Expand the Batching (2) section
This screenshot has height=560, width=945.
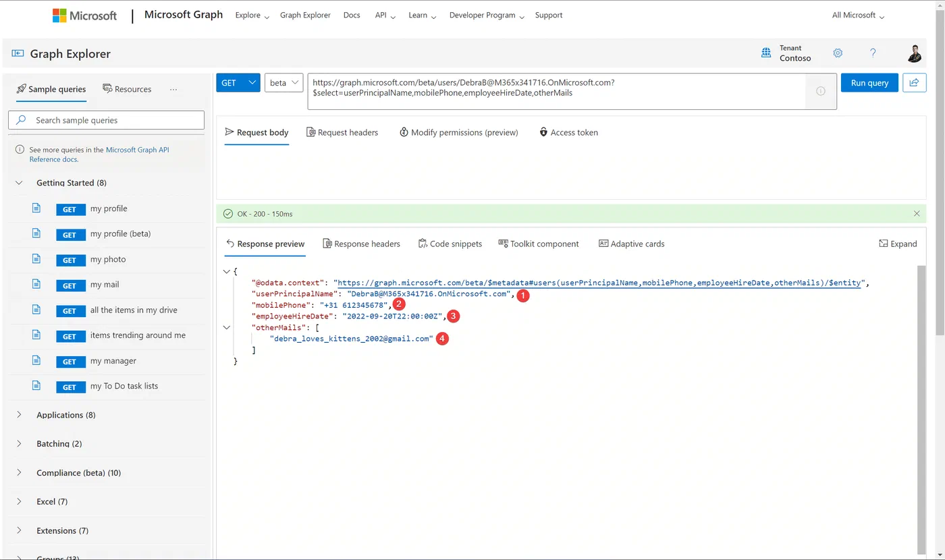[x=19, y=444]
